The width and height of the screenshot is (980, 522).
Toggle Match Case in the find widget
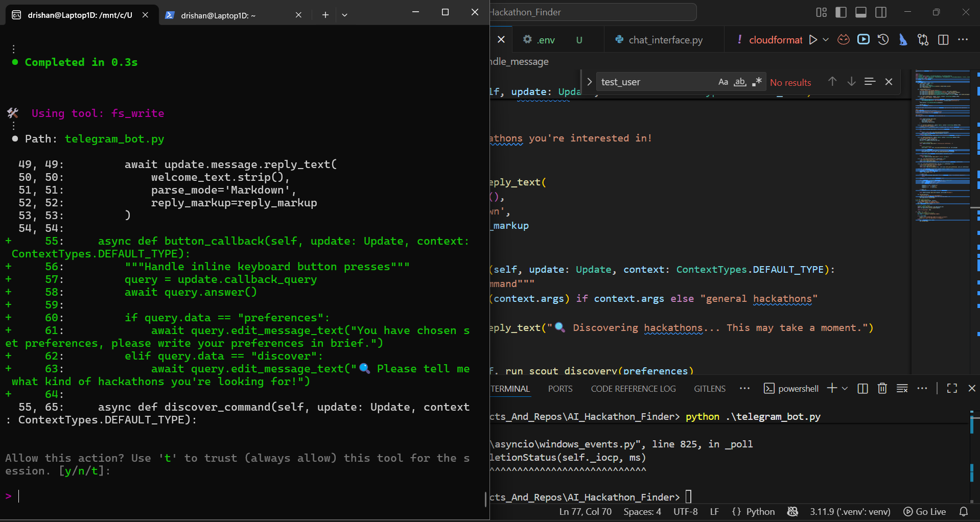point(723,81)
